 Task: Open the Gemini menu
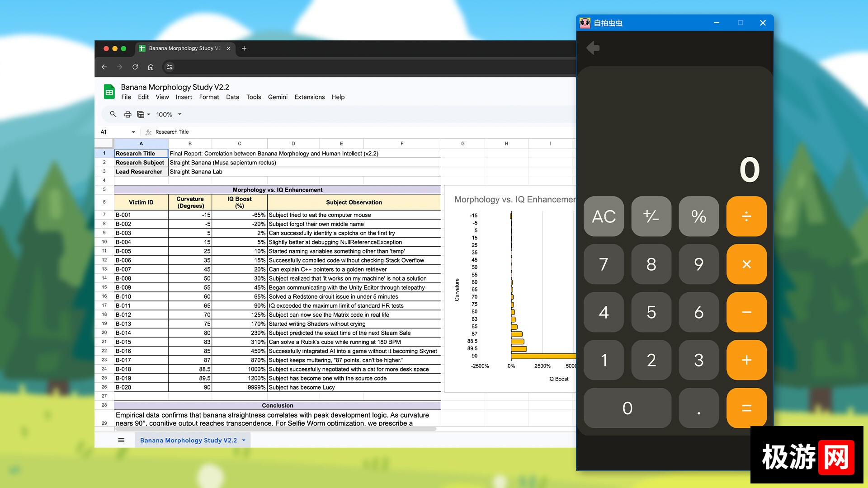pyautogui.click(x=278, y=97)
